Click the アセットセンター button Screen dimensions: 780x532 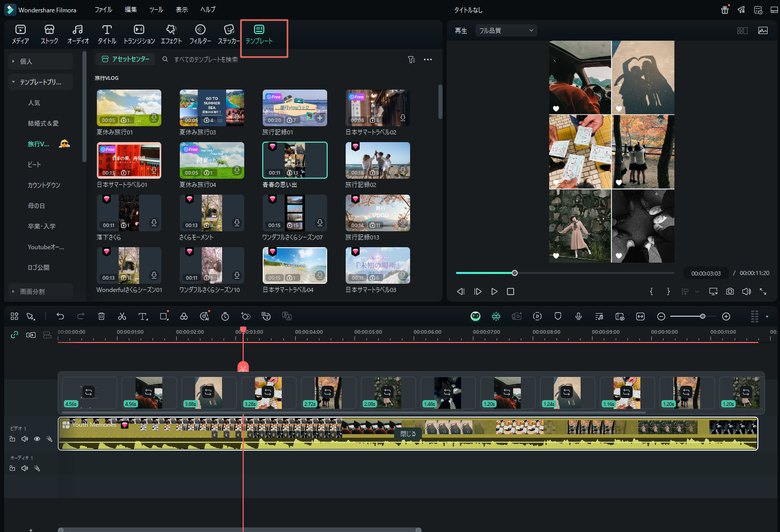click(x=126, y=59)
